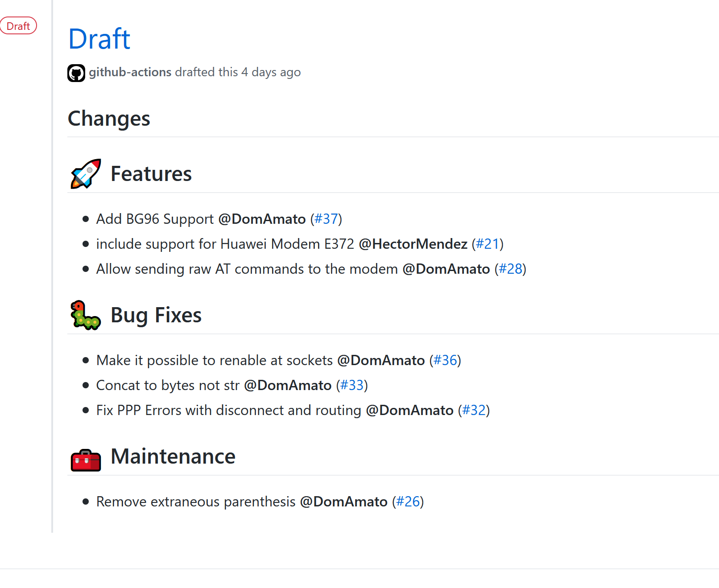Open pull request #28 link
Image resolution: width=719 pixels, height=588 pixels.
pos(510,269)
